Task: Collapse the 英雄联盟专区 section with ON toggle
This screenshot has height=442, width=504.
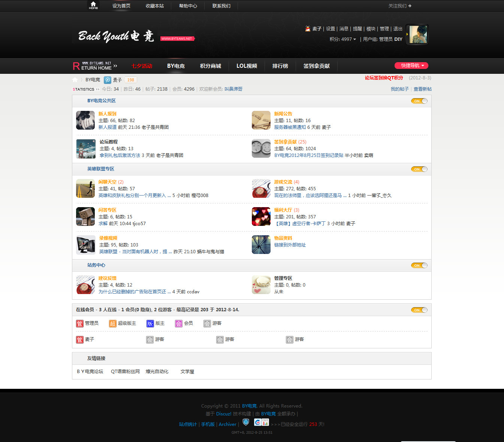Action: (419, 169)
